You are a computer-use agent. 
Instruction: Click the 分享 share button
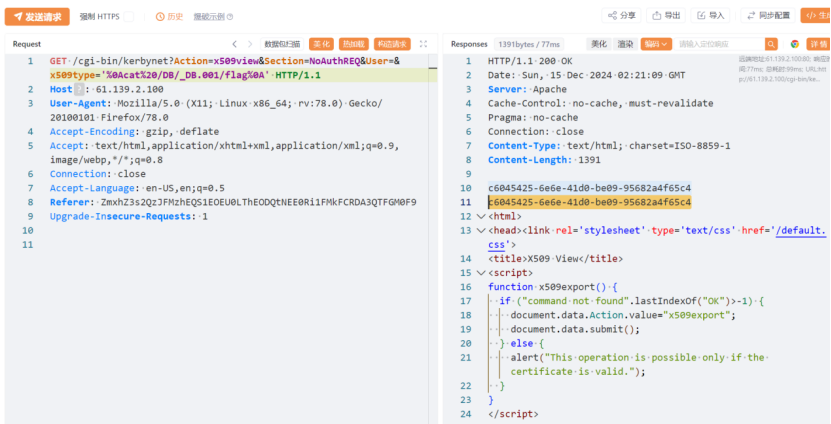tap(622, 15)
